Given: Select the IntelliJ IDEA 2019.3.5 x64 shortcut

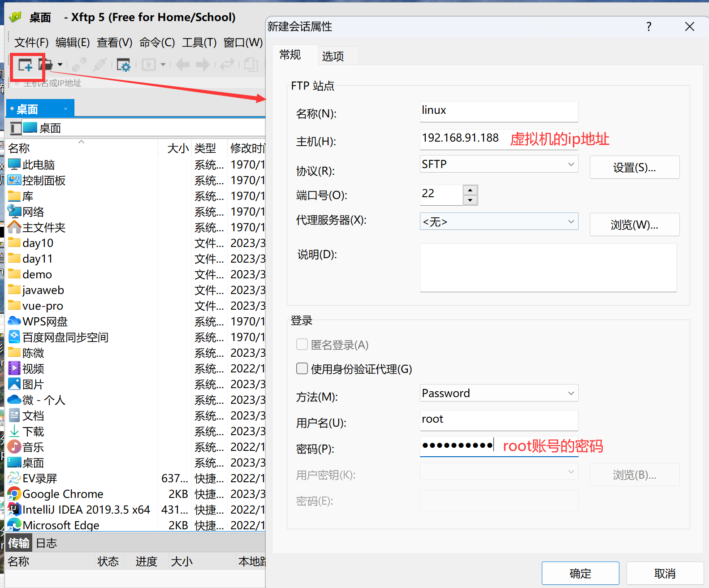Looking at the screenshot, I should click(x=79, y=510).
